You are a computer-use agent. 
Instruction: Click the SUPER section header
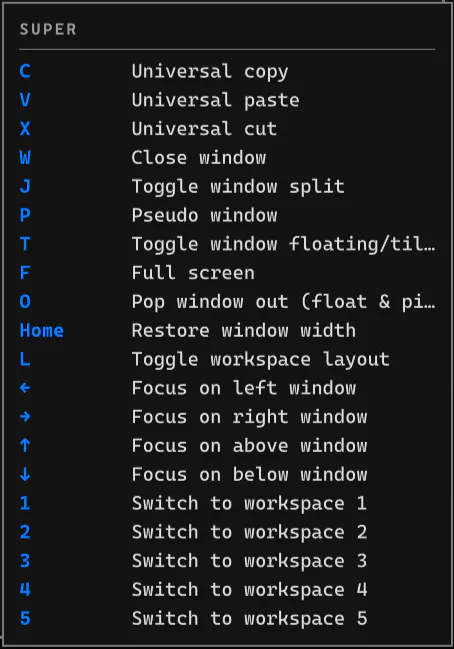pyautogui.click(x=48, y=29)
